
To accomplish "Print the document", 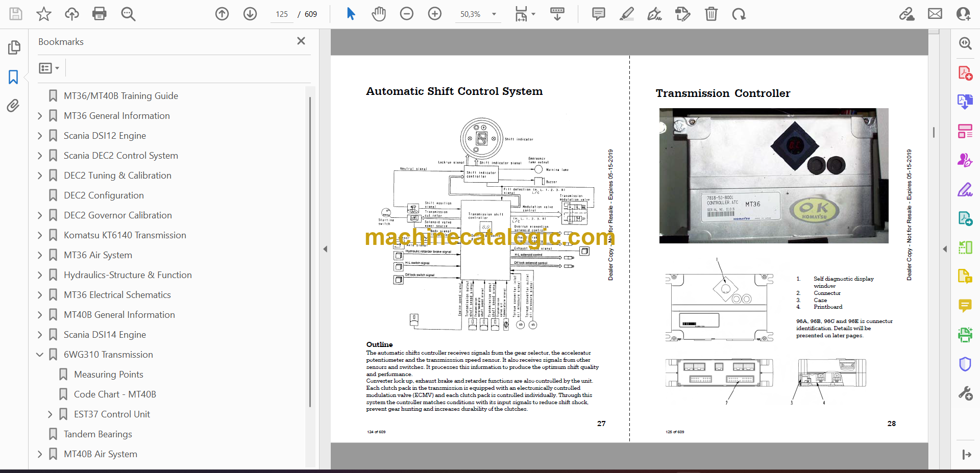I will (100, 14).
